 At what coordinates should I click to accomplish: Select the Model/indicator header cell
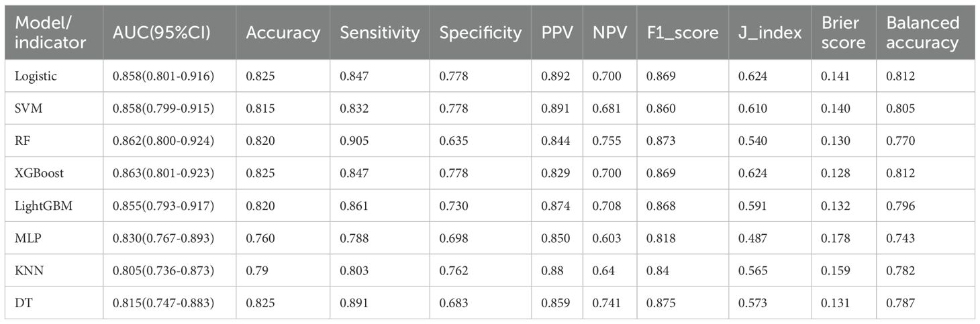click(50, 33)
